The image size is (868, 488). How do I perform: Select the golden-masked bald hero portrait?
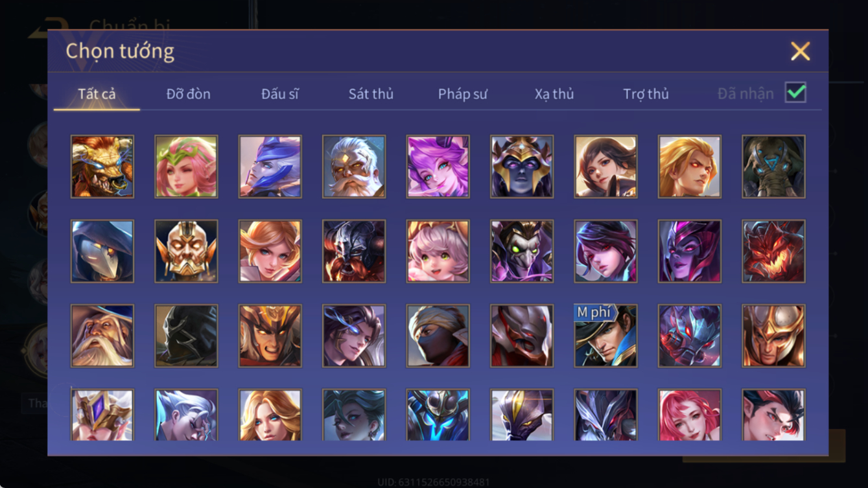[186, 251]
